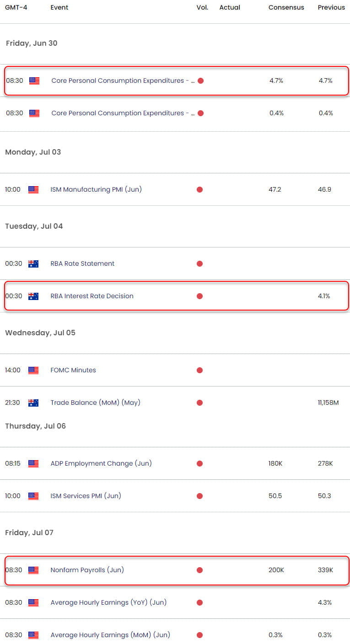
Task: Open the Average Hourly Earnings (YoY) (Jun) event
Action: pos(108,602)
